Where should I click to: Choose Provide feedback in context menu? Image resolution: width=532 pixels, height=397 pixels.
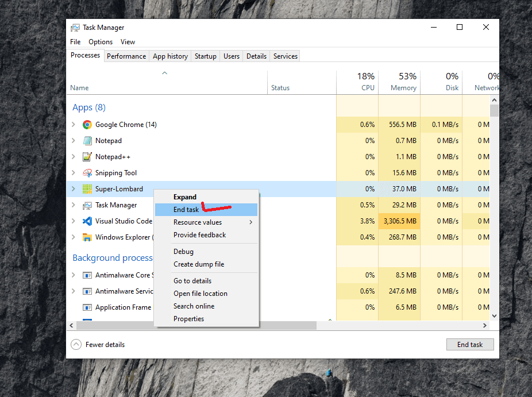tap(206, 235)
